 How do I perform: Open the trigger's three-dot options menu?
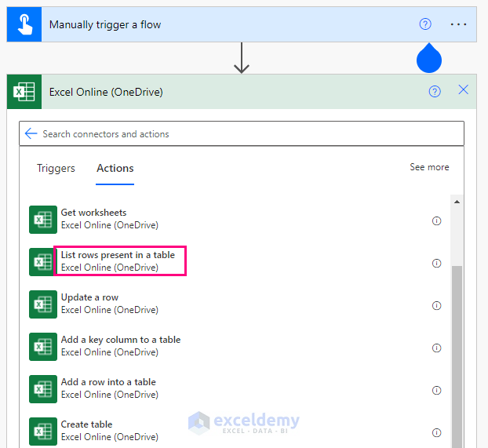pos(458,24)
